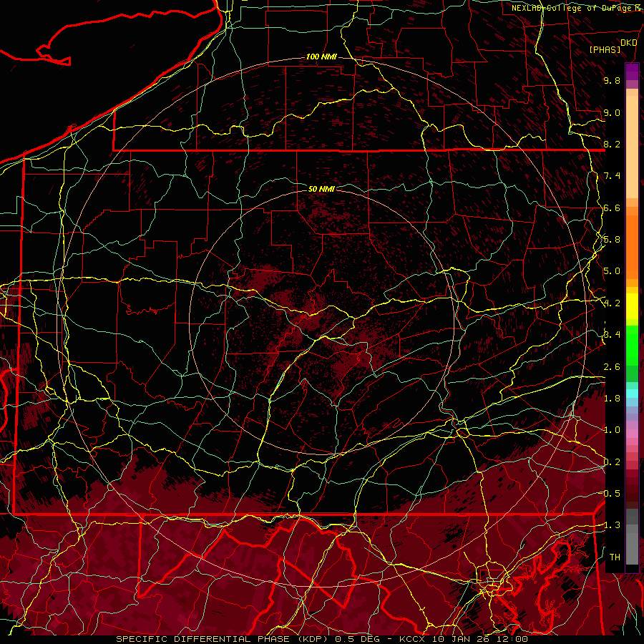Click the "6.6" value on the color scale

tap(612, 208)
